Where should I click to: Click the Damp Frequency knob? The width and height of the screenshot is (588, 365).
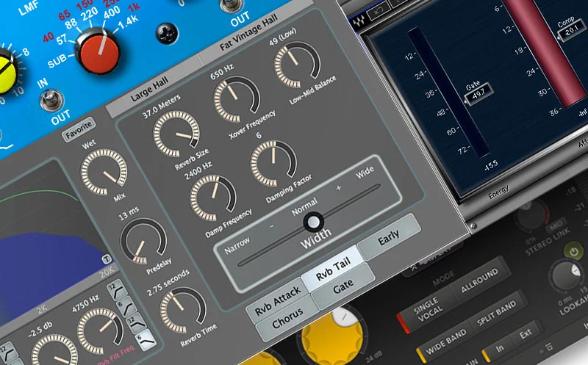pyautogui.click(x=213, y=198)
